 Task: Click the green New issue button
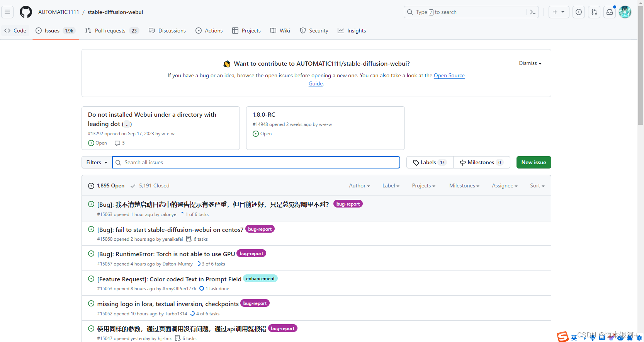point(534,162)
